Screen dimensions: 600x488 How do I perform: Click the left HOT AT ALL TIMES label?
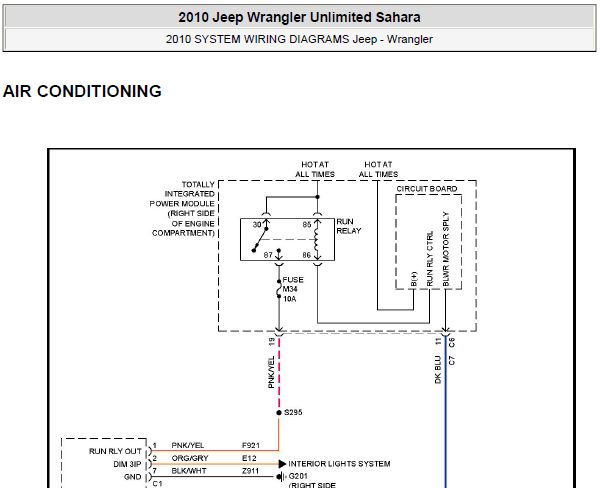click(315, 169)
